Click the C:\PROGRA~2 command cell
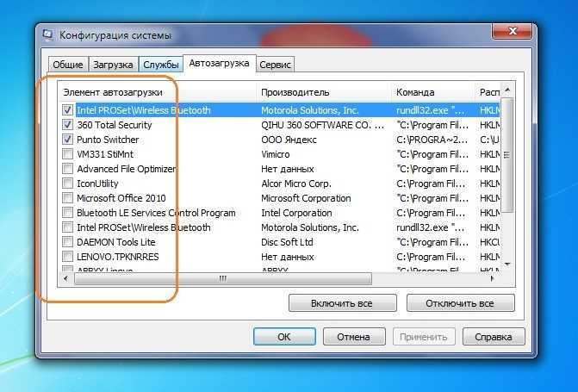Screen dimensions: 578x392 click(x=432, y=140)
